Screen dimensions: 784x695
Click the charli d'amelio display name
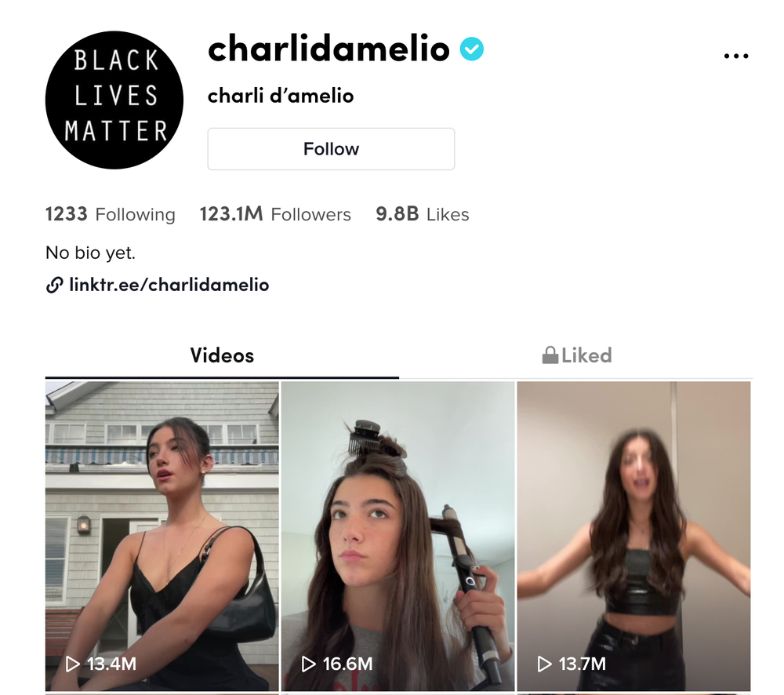281,96
